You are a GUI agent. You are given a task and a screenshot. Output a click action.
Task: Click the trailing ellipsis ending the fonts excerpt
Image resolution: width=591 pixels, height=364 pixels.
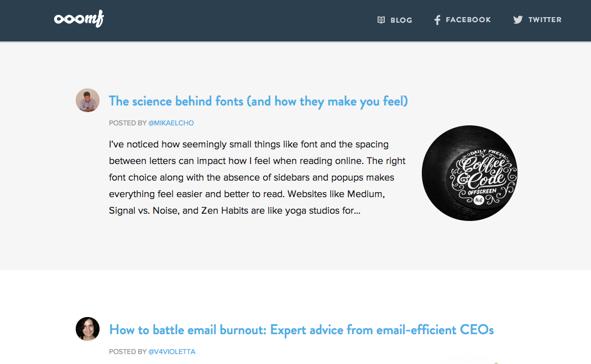[357, 210]
